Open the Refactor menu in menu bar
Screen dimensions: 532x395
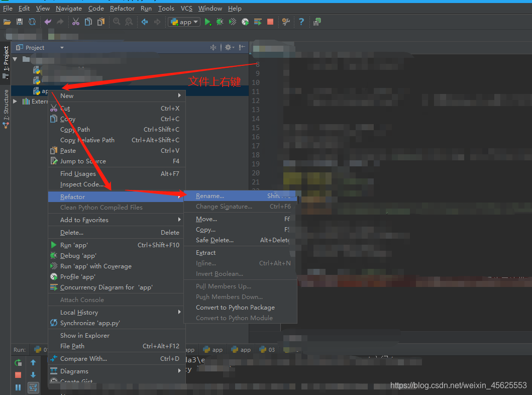(x=122, y=9)
